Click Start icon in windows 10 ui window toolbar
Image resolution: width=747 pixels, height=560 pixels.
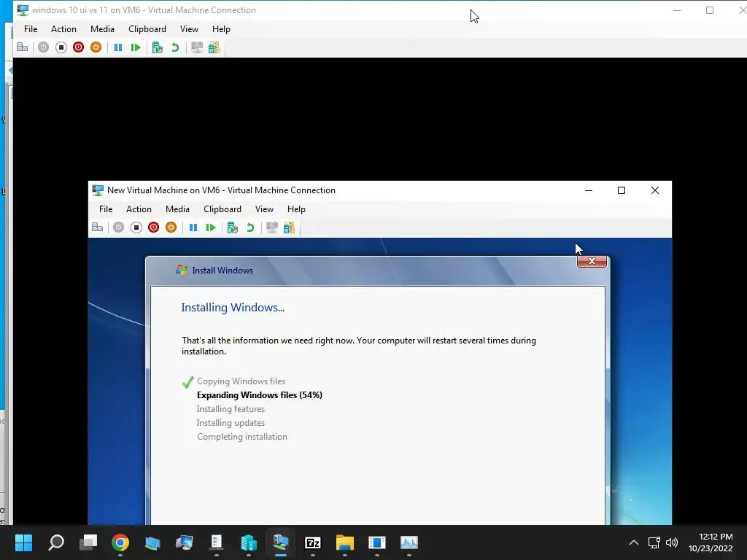(x=43, y=47)
